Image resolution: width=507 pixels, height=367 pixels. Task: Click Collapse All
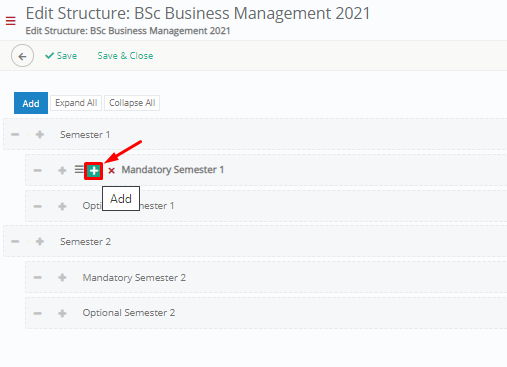click(x=132, y=103)
